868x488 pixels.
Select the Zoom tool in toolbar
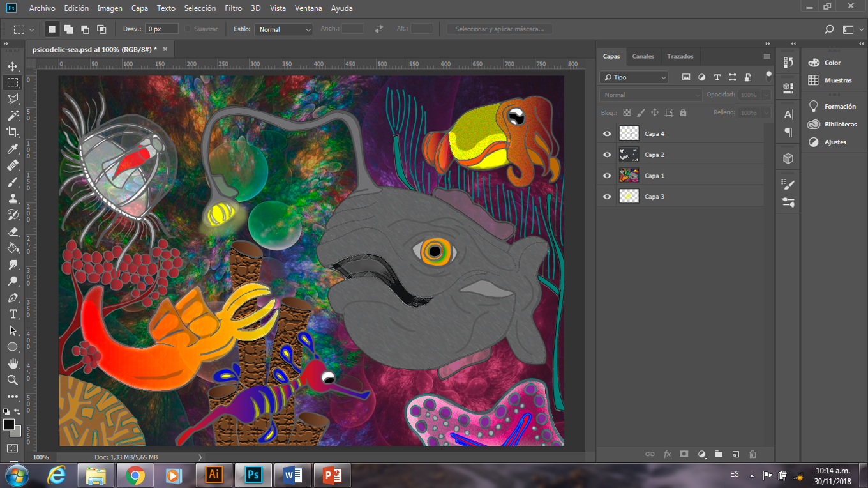[x=12, y=380]
